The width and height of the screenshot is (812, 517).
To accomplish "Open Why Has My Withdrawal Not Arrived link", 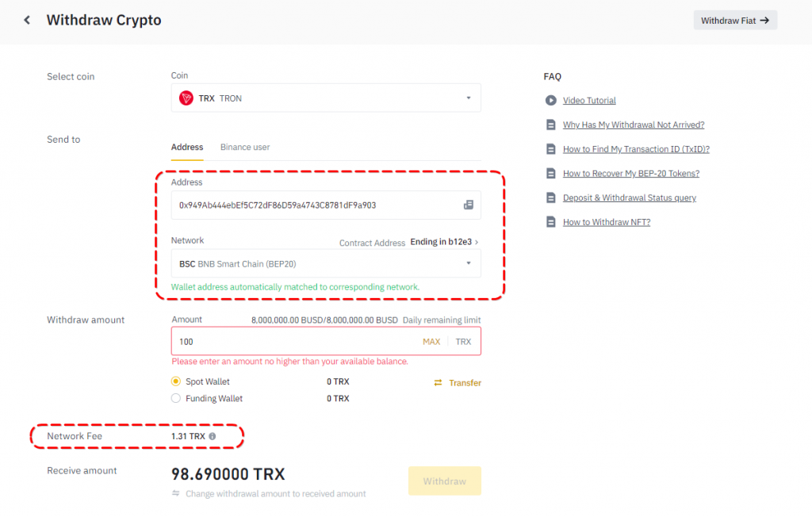I will click(x=634, y=124).
